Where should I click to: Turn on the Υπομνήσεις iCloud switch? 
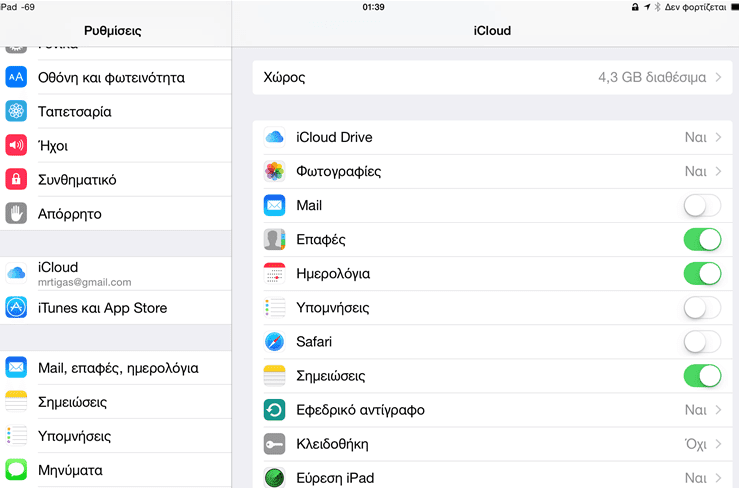[702, 308]
